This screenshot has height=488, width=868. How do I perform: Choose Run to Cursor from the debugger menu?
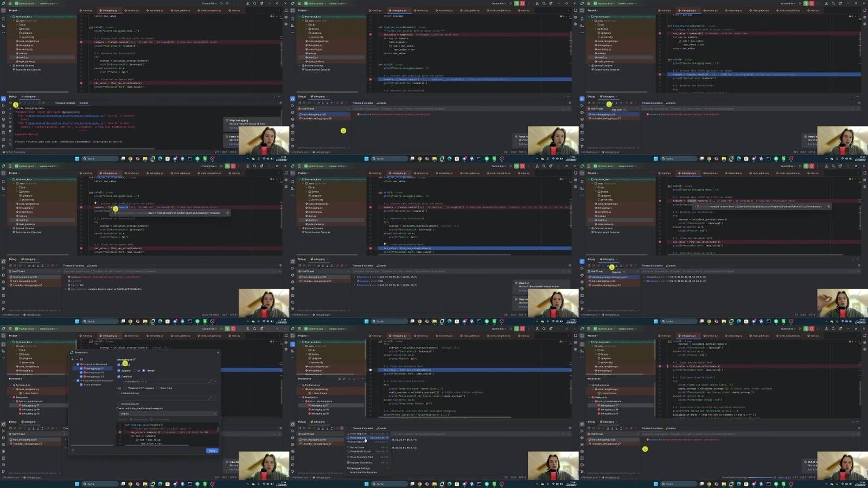click(x=368, y=447)
